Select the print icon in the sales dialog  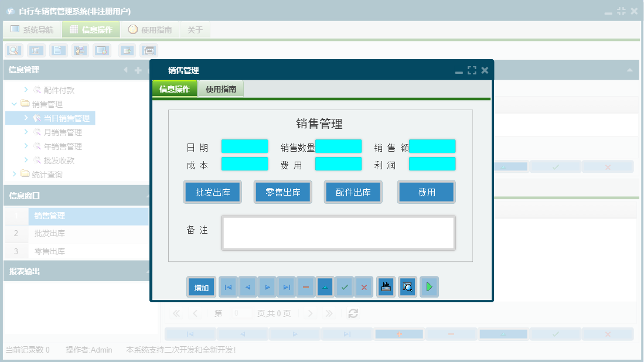click(x=386, y=286)
